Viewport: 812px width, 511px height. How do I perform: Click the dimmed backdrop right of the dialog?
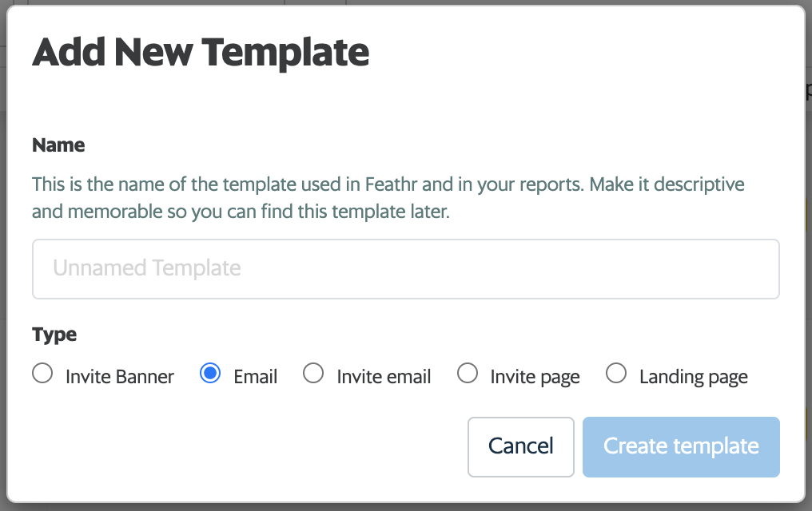pyautogui.click(x=808, y=240)
